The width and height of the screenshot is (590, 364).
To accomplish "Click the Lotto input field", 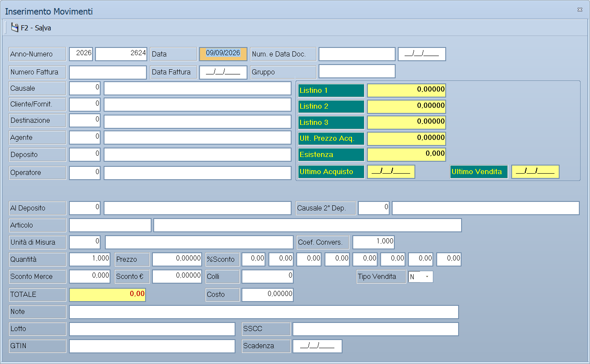I will click(152, 329).
